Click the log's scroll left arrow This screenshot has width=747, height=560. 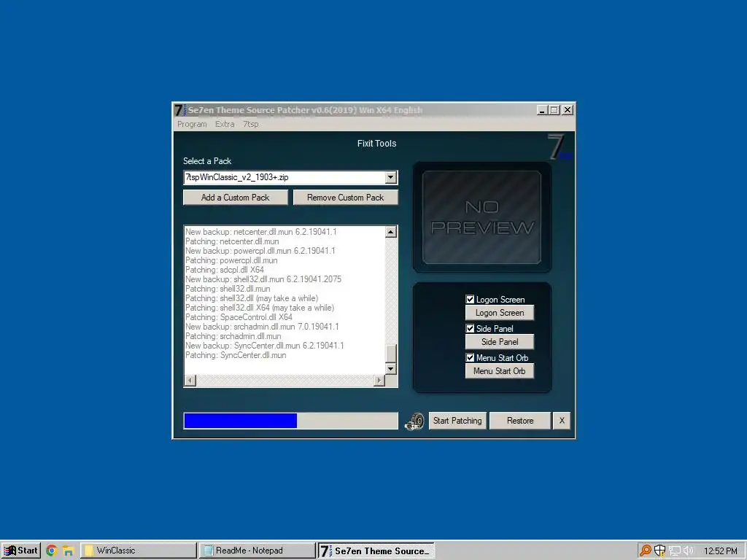(190, 380)
